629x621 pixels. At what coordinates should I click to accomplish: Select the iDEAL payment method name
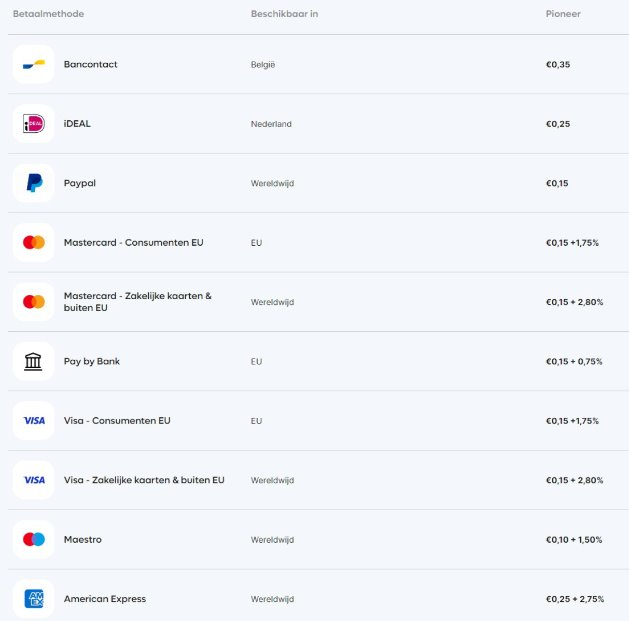[77, 124]
